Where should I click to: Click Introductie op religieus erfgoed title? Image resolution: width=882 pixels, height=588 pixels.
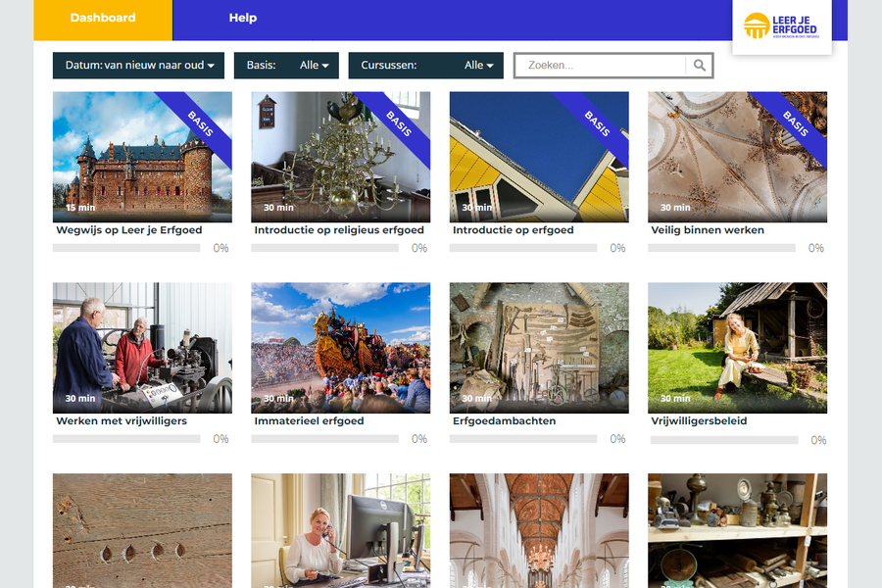point(339,230)
